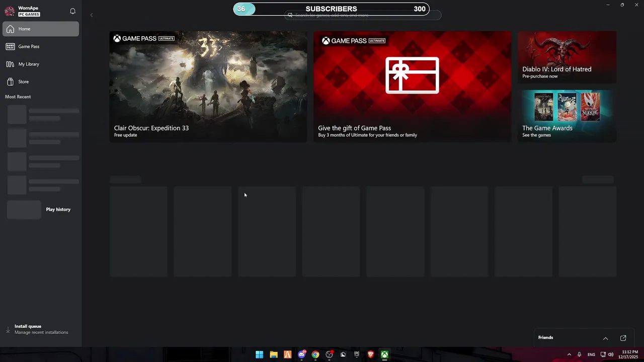Open Google Chrome from the taskbar

click(315, 354)
